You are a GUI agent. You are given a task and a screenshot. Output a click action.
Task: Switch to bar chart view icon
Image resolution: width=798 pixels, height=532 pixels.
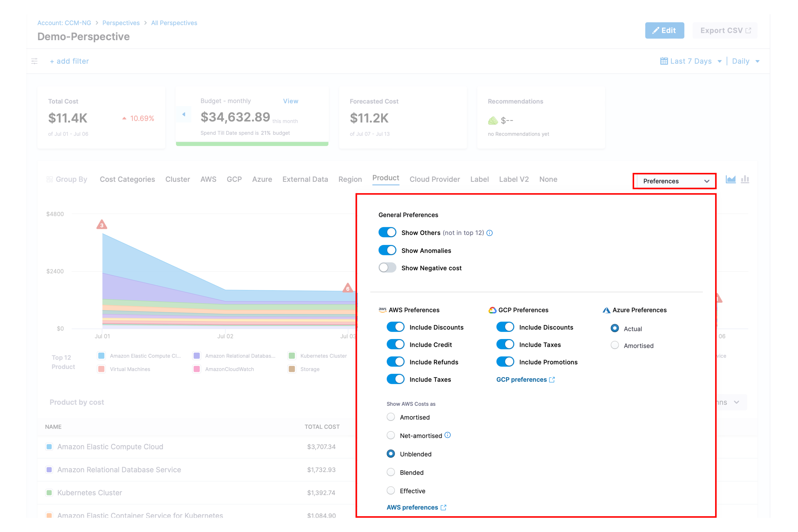click(x=745, y=179)
